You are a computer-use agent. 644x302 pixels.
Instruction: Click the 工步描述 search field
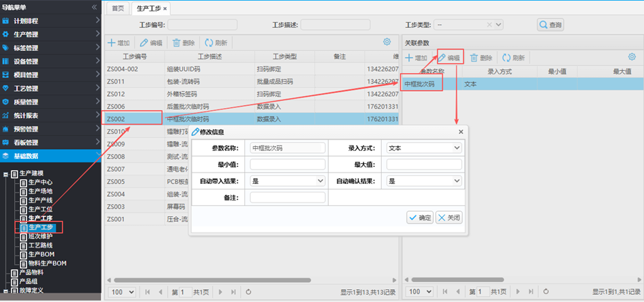tap(335, 24)
